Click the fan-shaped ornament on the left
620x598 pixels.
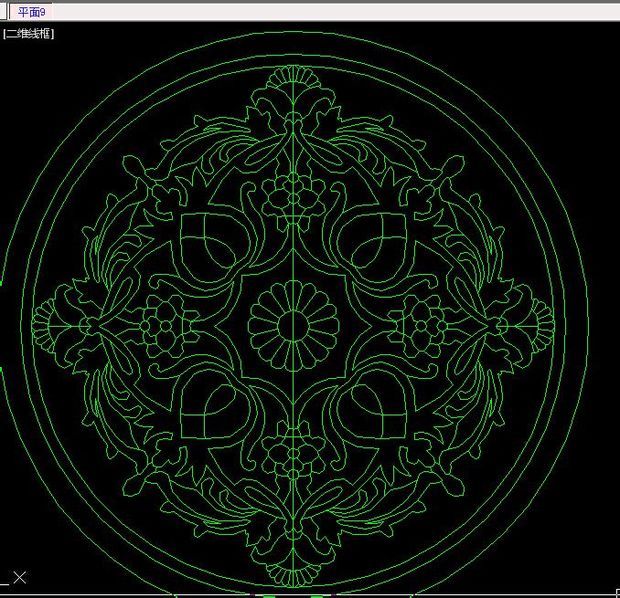(45, 325)
